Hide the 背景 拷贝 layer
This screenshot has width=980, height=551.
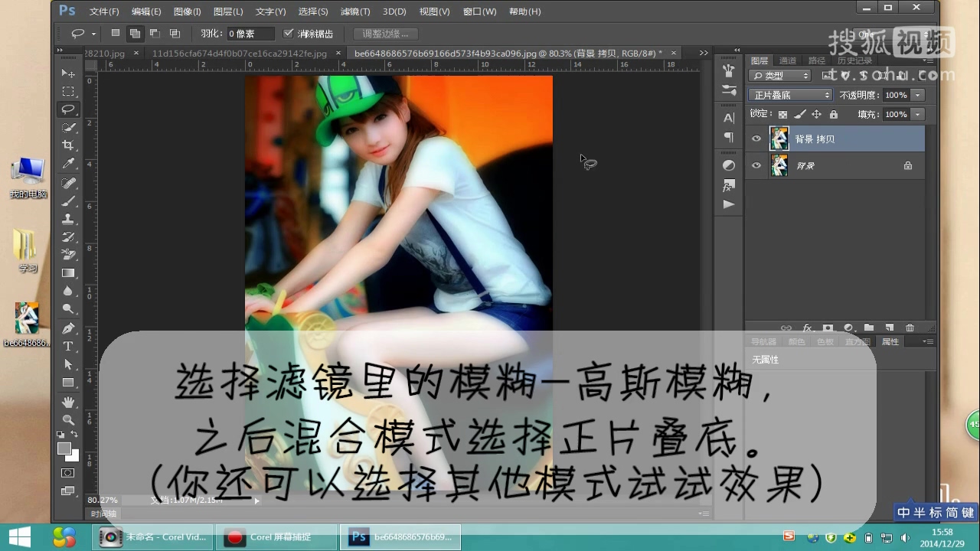[756, 139]
